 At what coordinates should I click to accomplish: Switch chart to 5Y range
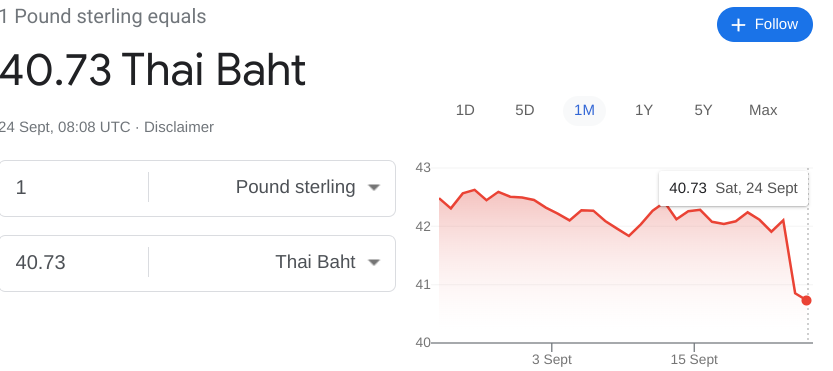tap(703, 111)
